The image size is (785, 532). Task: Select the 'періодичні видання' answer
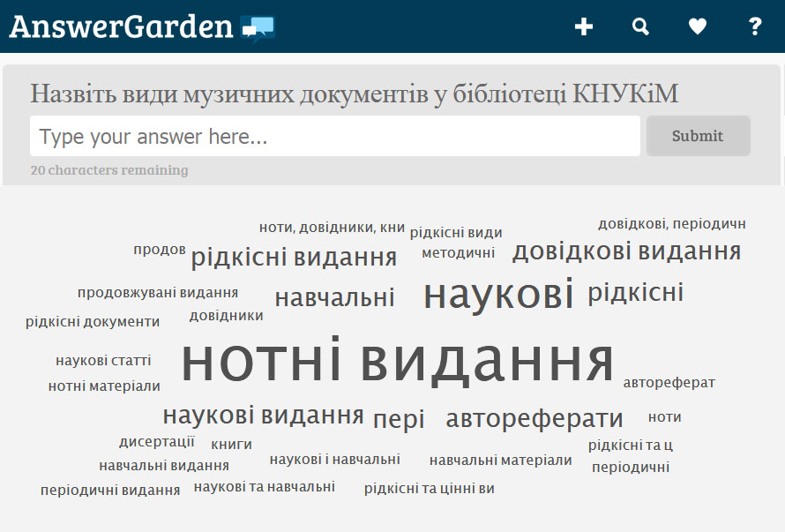[110, 490]
